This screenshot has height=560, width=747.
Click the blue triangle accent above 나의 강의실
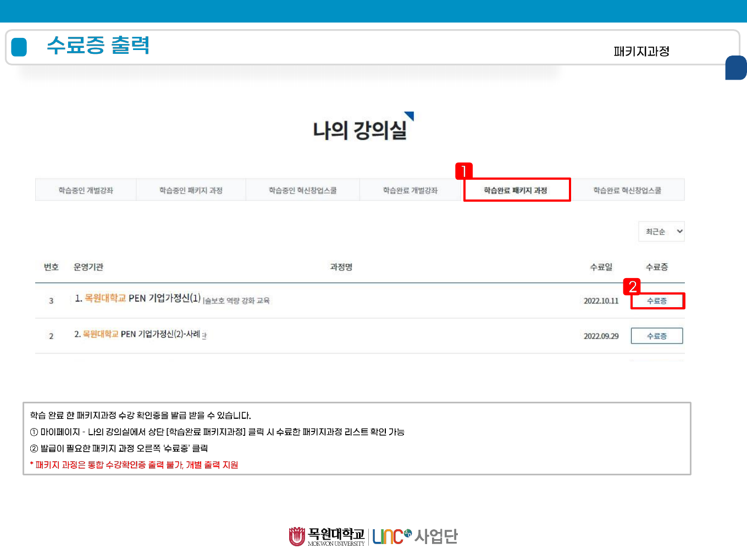(x=410, y=115)
